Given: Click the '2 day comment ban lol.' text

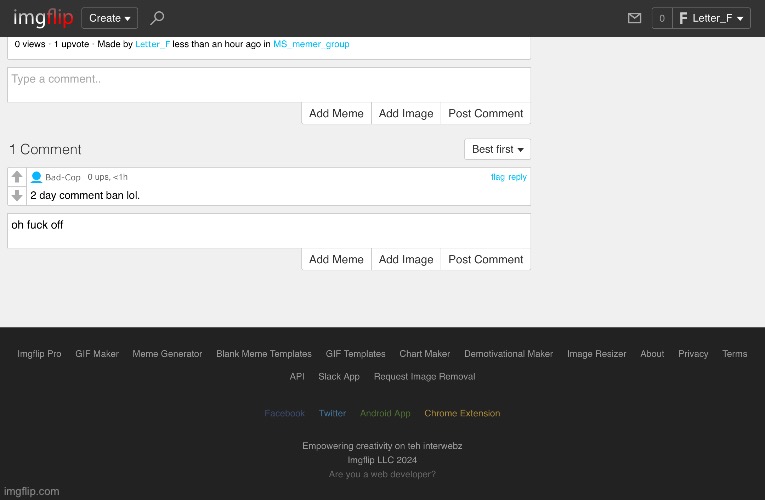Looking at the screenshot, I should (85, 196).
